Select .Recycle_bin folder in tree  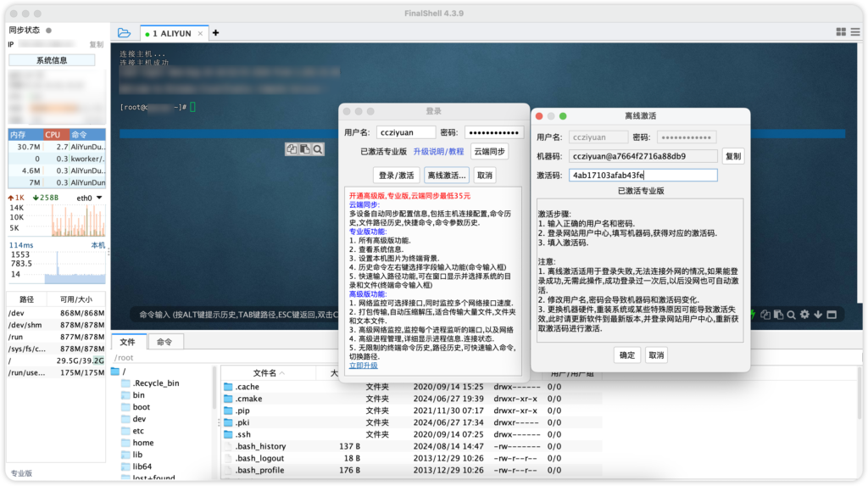[x=150, y=383]
